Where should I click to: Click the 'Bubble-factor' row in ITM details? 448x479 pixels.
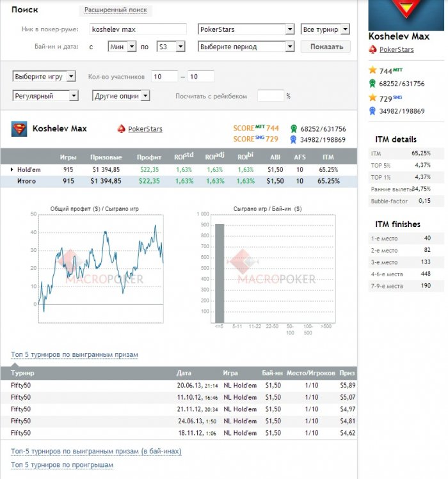[x=406, y=201]
